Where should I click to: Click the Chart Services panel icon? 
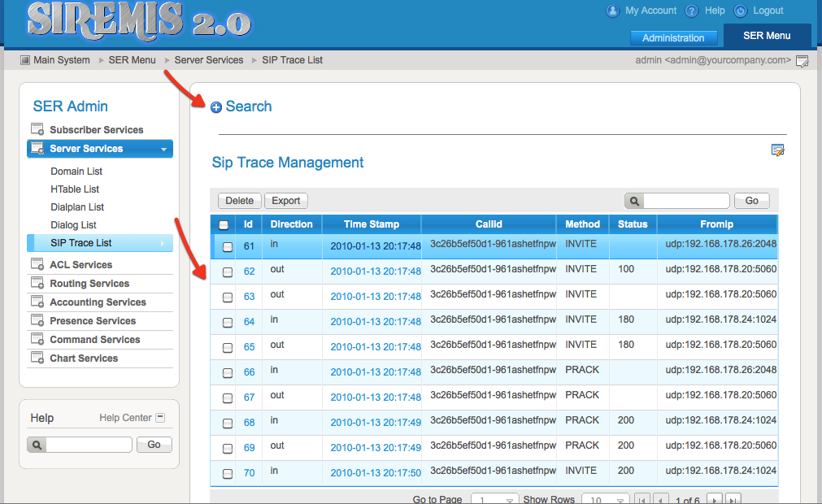coord(37,358)
